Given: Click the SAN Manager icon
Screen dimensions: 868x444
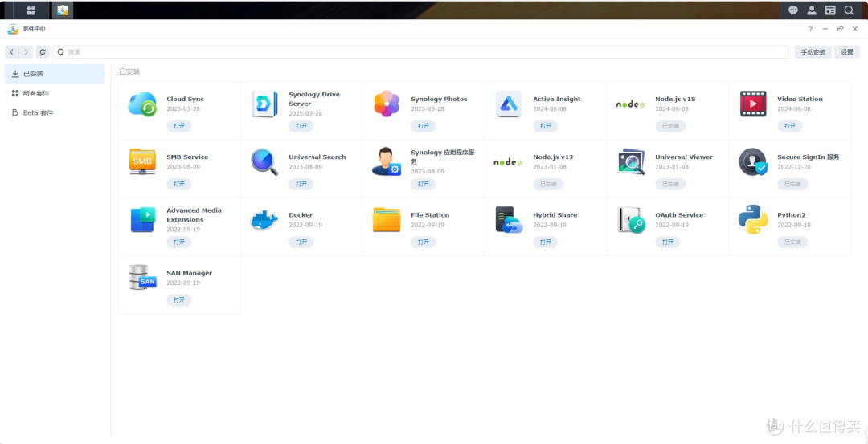Looking at the screenshot, I should [142, 278].
